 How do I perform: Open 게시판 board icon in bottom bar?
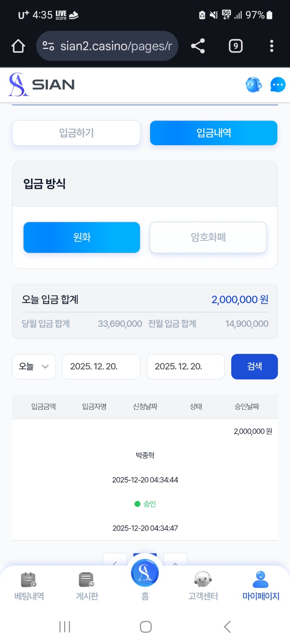tap(87, 586)
